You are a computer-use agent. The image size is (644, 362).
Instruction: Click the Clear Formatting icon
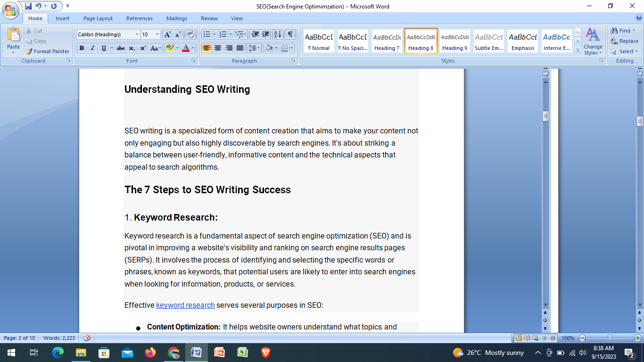pyautogui.click(x=190, y=34)
